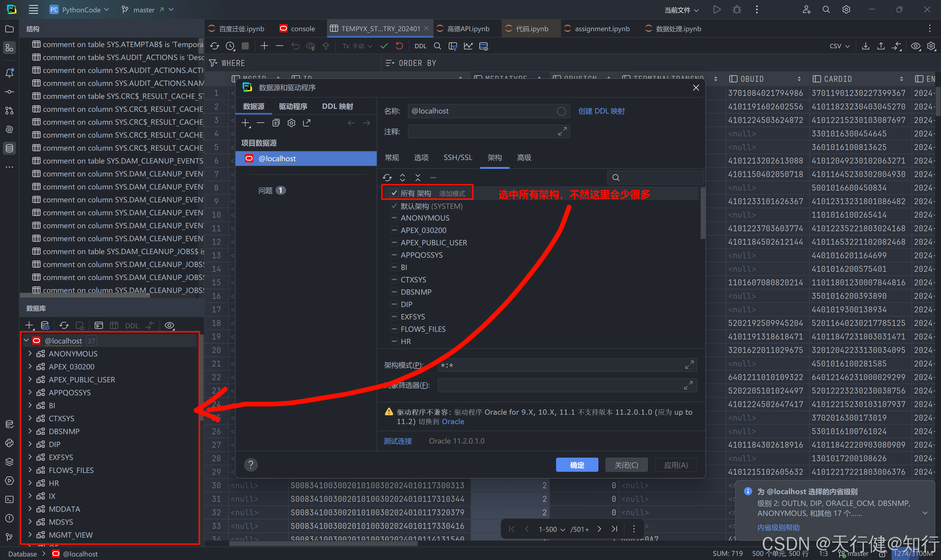Open the Database tool window icon

click(x=9, y=148)
